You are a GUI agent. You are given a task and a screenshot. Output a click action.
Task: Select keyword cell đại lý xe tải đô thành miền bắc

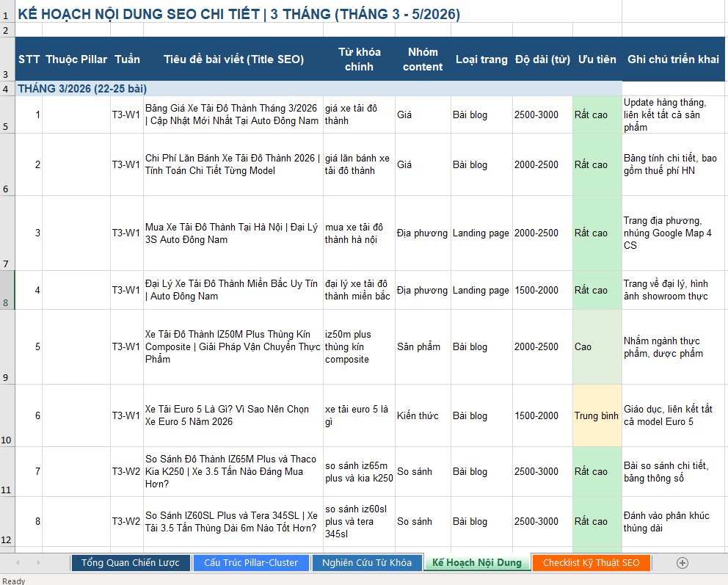(x=360, y=290)
